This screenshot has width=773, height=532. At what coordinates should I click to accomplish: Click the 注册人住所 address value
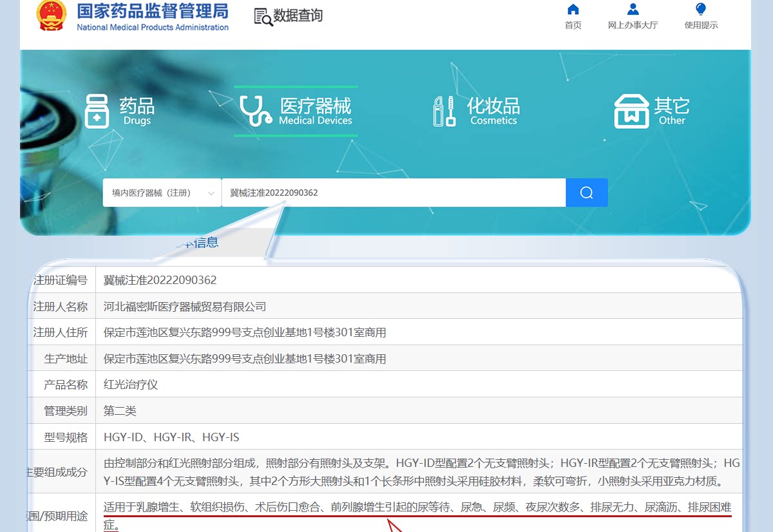[x=245, y=332]
